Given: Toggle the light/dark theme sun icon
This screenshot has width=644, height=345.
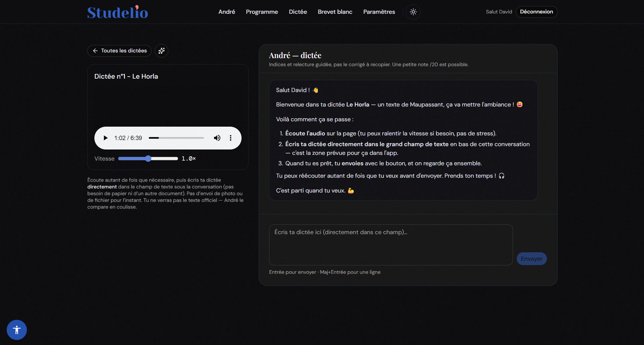Looking at the screenshot, I should click(x=413, y=12).
